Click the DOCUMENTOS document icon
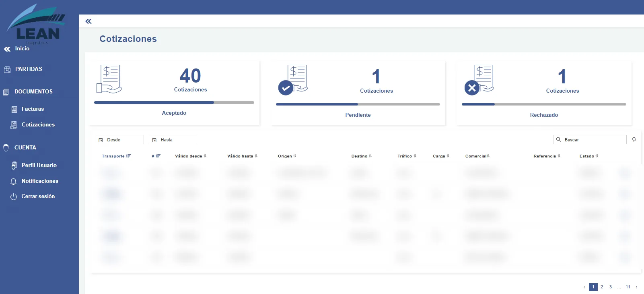The height and width of the screenshot is (294, 644). tap(6, 92)
